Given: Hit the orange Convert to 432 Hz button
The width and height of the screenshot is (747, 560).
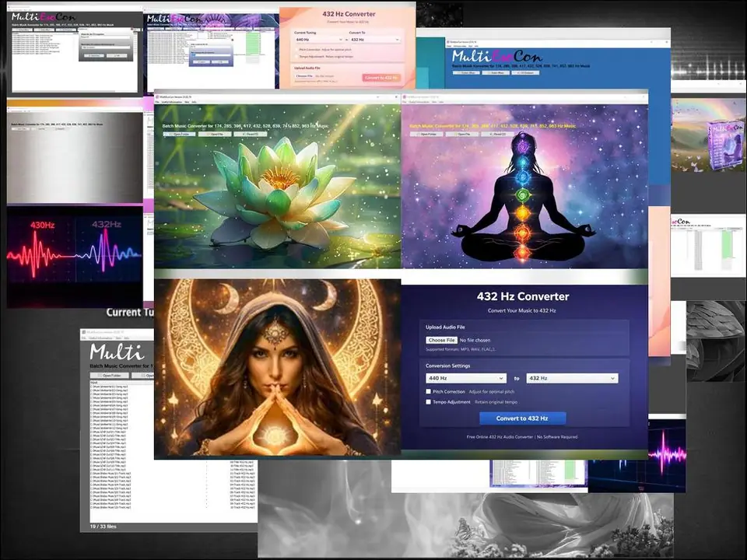Looking at the screenshot, I should (x=381, y=78).
